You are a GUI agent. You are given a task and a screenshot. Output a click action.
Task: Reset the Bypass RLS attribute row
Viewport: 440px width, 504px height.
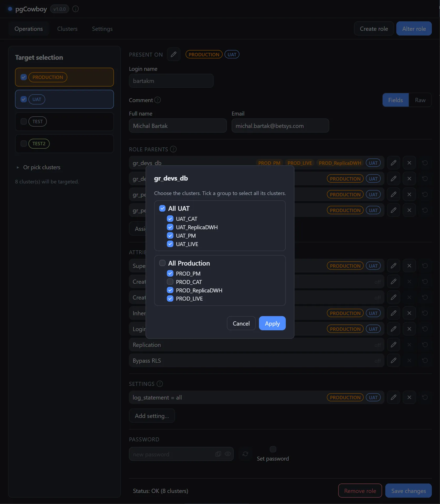(425, 360)
